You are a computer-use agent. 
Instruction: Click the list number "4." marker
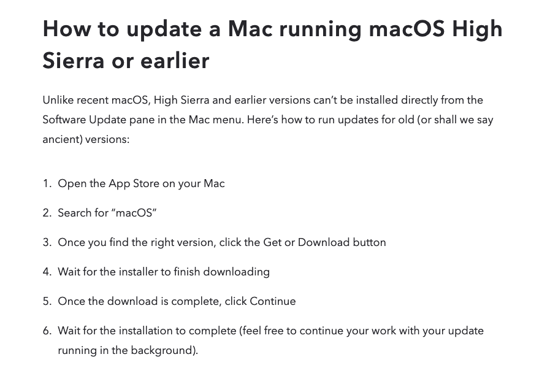pos(47,272)
